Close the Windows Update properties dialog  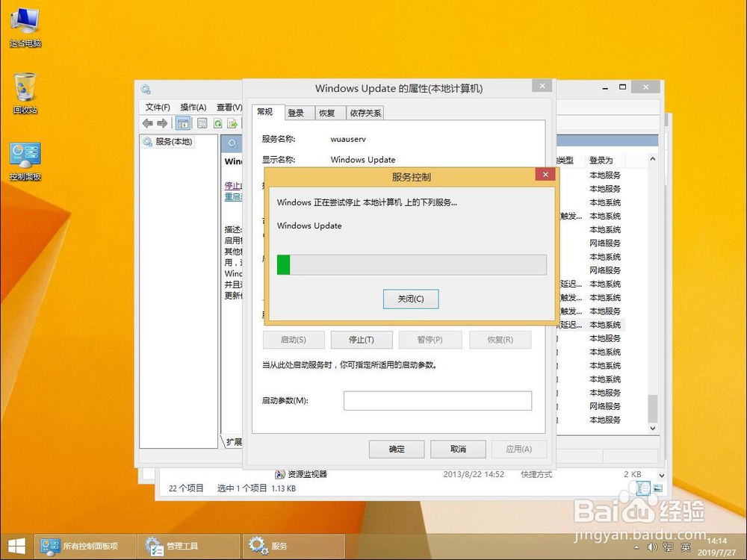pyautogui.click(x=542, y=86)
